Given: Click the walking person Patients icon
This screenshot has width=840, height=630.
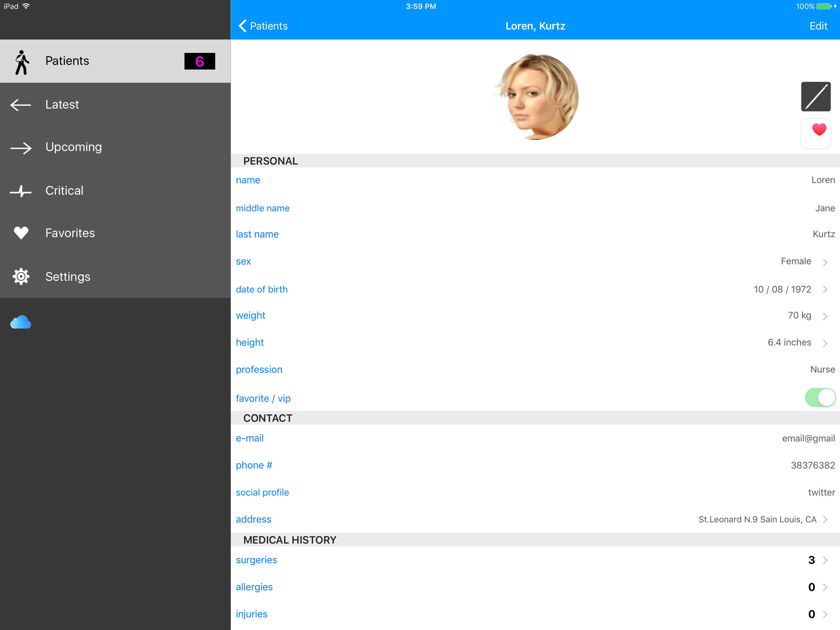Looking at the screenshot, I should coord(22,62).
